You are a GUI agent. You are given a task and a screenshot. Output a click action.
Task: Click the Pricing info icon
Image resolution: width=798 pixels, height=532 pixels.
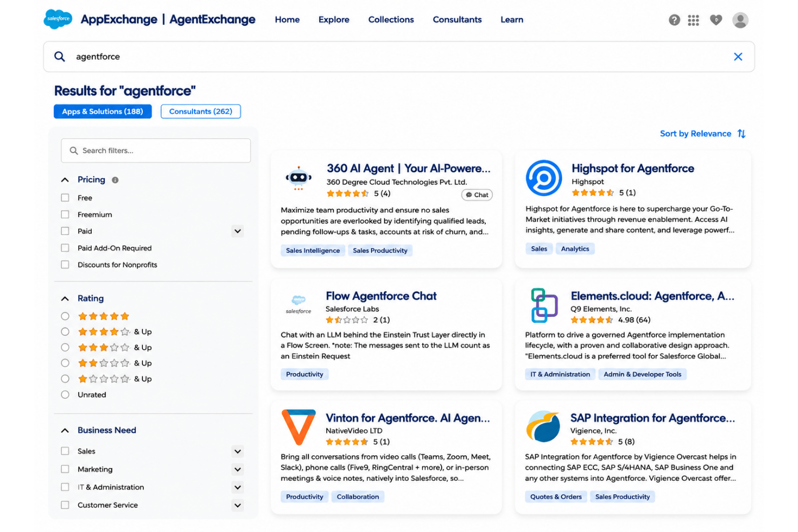tap(115, 180)
